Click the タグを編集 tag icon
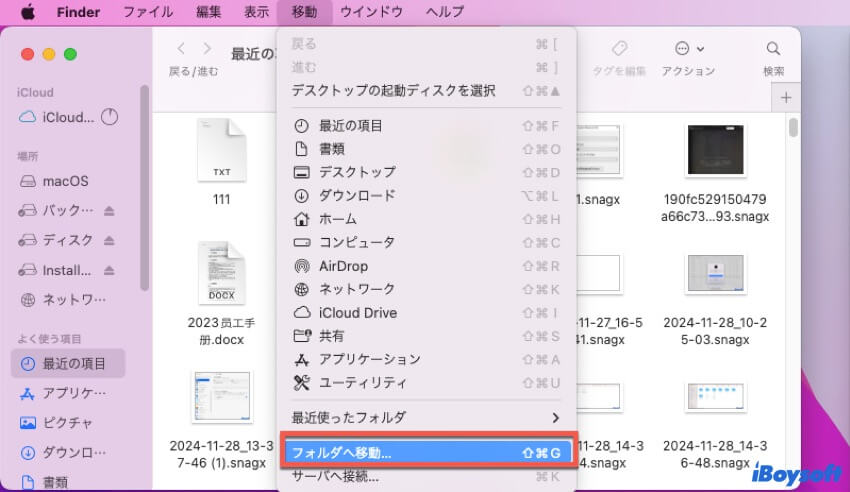 tap(619, 49)
